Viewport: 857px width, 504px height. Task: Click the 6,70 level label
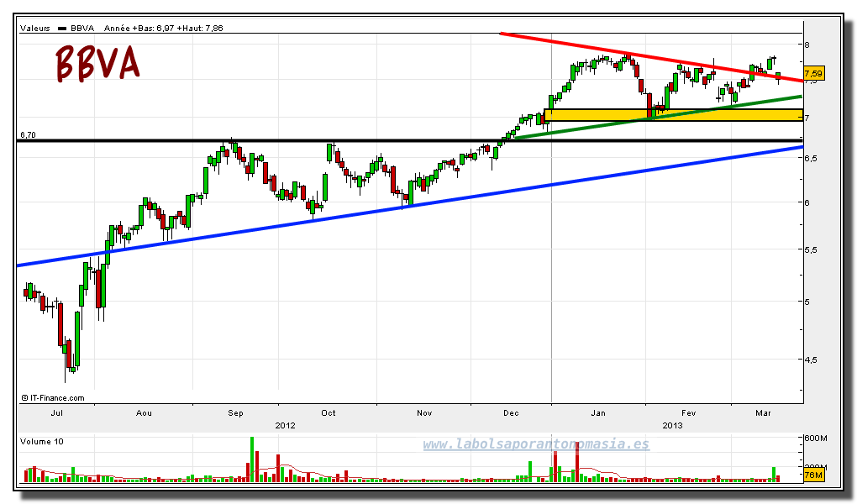tap(28, 134)
